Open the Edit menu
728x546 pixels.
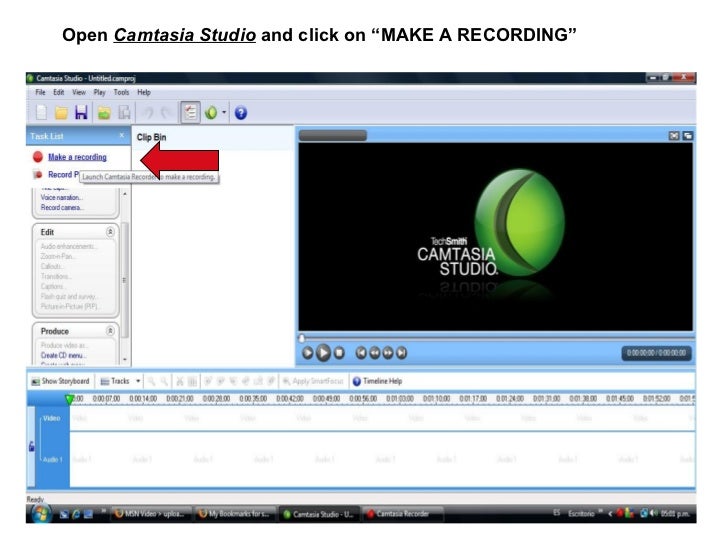point(58,92)
